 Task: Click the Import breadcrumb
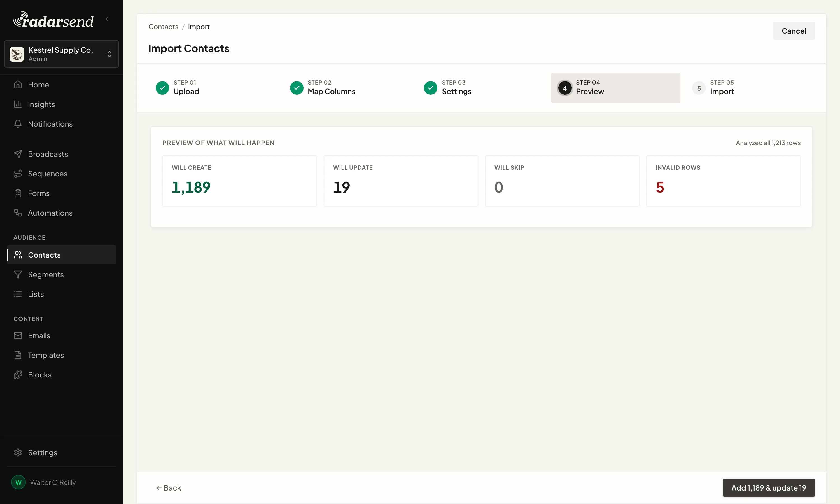click(x=199, y=27)
